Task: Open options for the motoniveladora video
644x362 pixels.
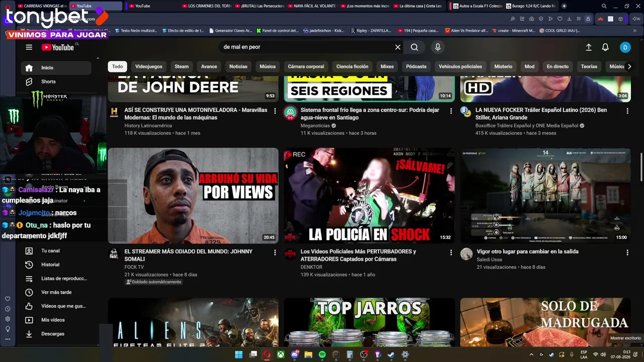Action: (275, 111)
